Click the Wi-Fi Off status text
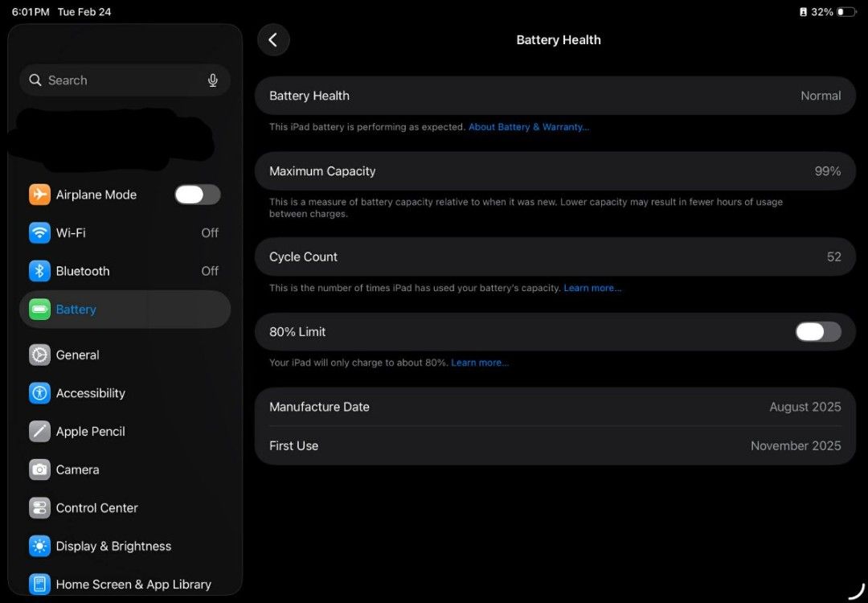 pyautogui.click(x=210, y=232)
